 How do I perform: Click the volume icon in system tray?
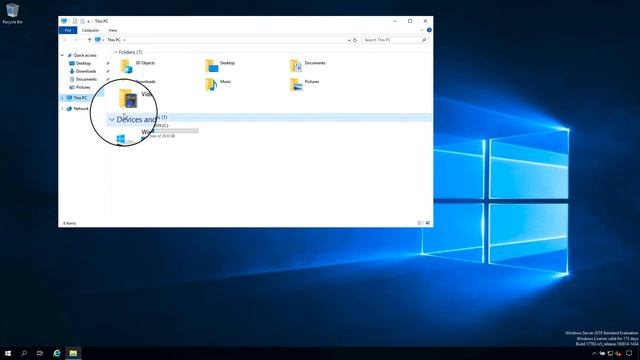pyautogui.click(x=618, y=353)
